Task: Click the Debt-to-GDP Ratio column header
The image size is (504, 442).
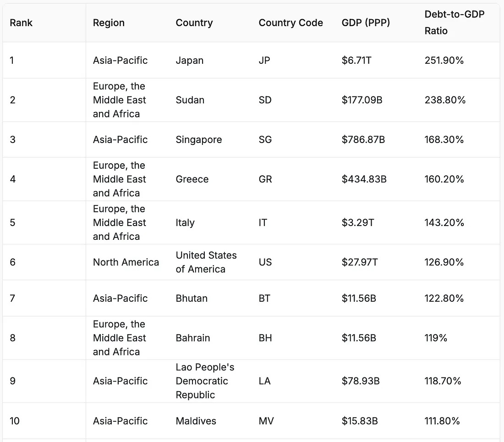Action: [454, 22]
